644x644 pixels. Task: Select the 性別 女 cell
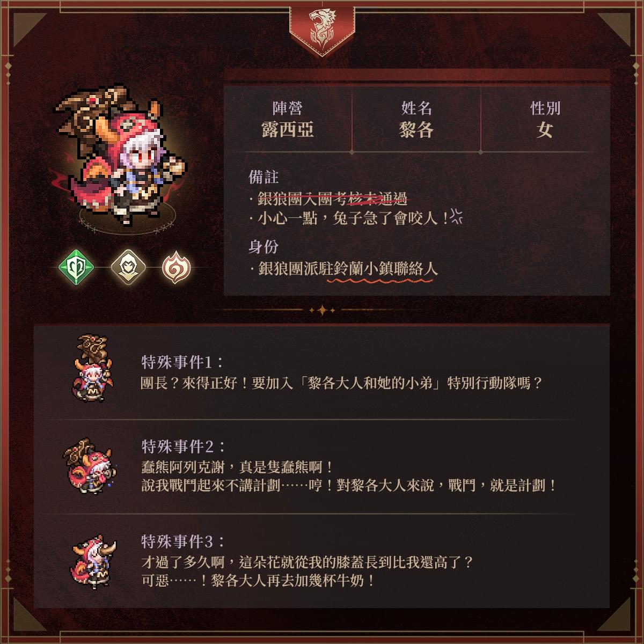coord(545,119)
